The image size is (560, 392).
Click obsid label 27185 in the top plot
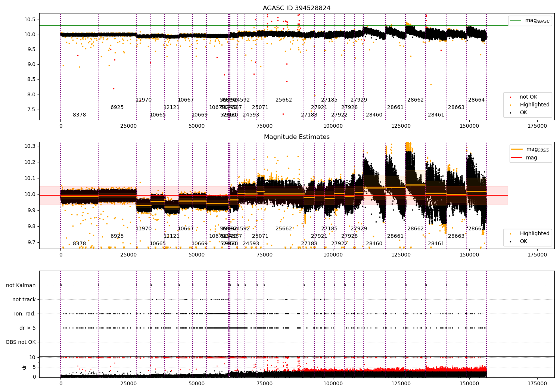[x=329, y=100]
